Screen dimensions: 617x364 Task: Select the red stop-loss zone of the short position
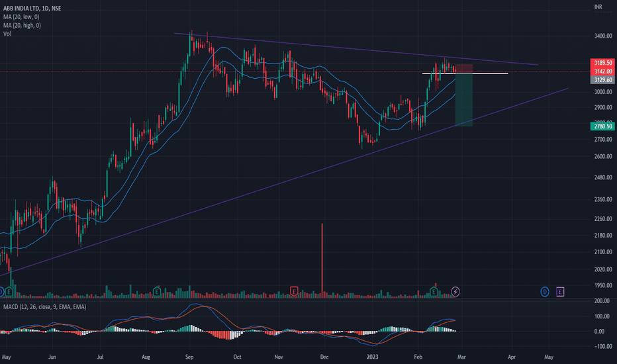click(464, 69)
